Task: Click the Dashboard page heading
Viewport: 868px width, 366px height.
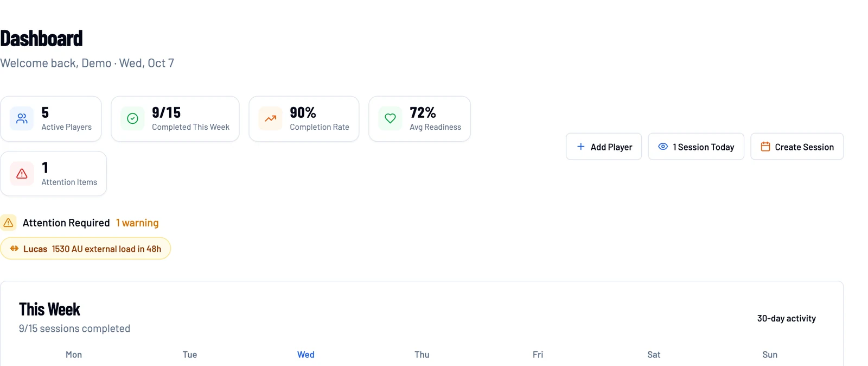Action: tap(42, 39)
